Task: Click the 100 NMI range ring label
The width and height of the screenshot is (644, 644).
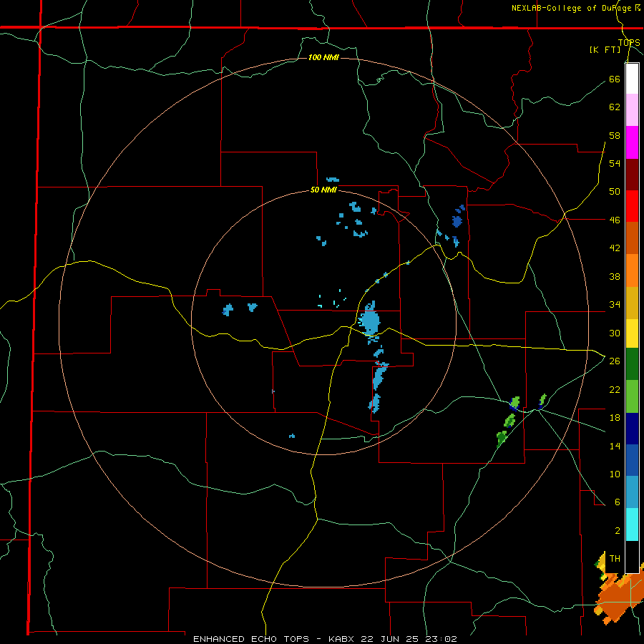Action: click(x=323, y=57)
